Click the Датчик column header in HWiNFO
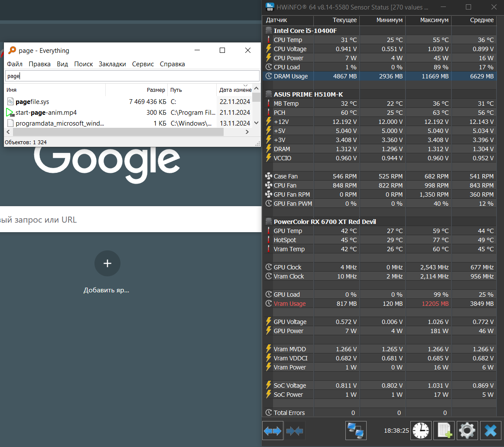Viewport: 504px width, 447px height. [x=288, y=20]
